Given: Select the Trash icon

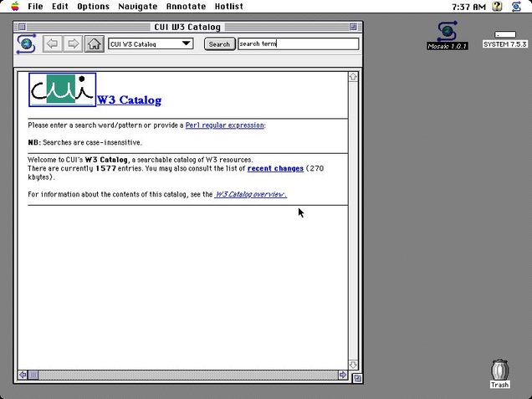Looking at the screenshot, I should 499,374.
